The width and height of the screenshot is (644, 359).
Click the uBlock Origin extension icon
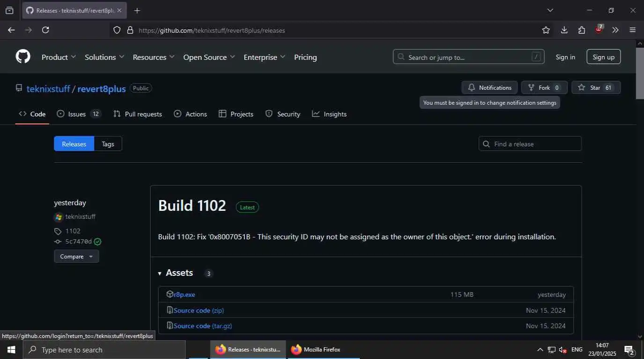[599, 29]
